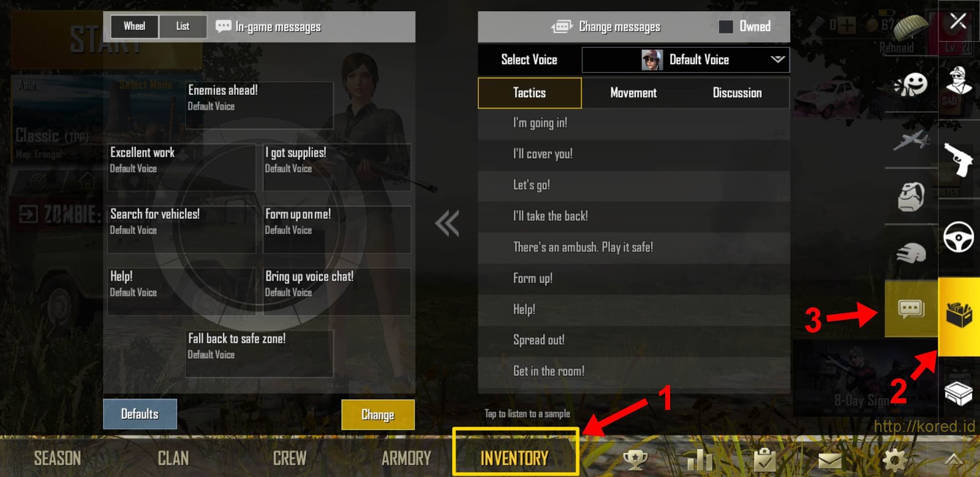
Task: Click the yellow Change button
Action: coord(378,415)
